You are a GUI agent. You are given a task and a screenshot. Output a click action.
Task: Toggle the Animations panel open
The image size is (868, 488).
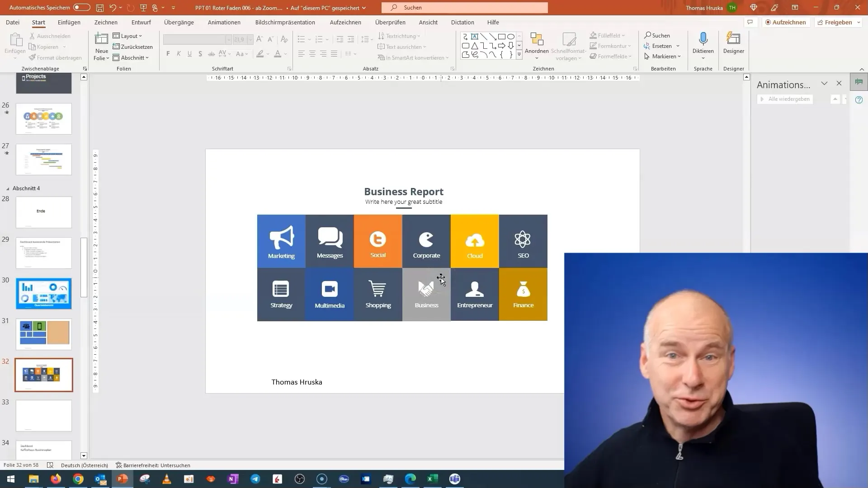coord(825,84)
